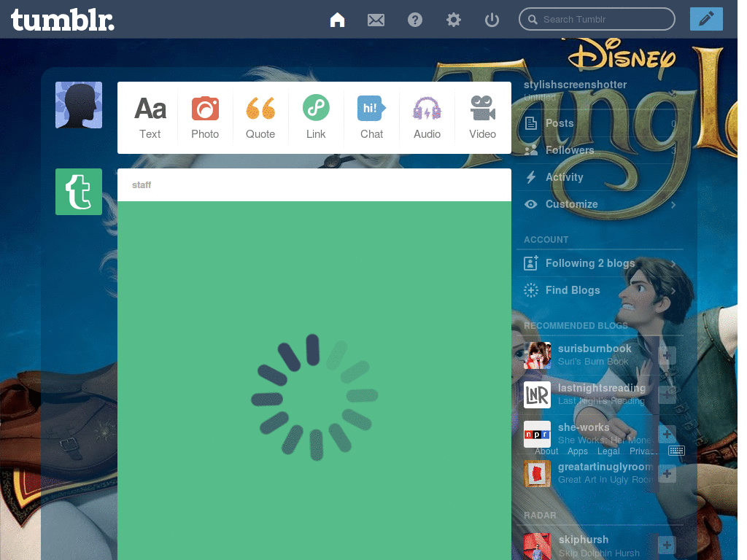This screenshot has width=747, height=560.
Task: Open Find Blogs
Action: click(600, 290)
